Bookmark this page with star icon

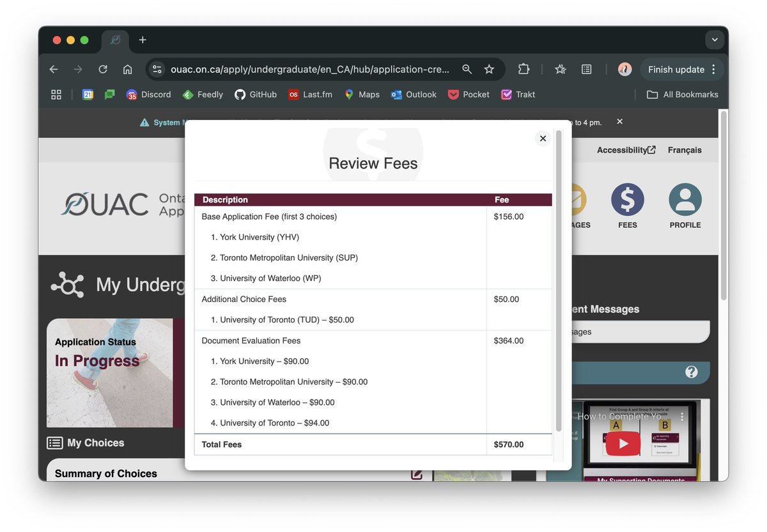[489, 69]
